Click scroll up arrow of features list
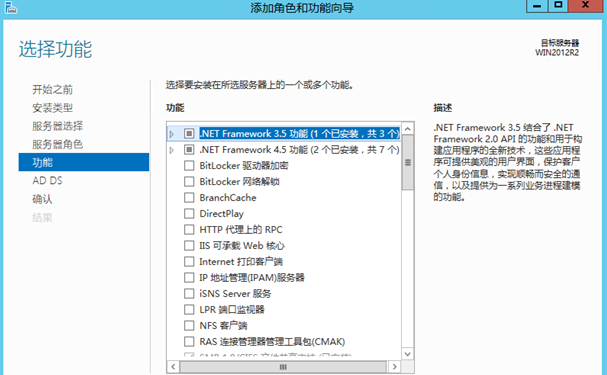 click(x=408, y=128)
